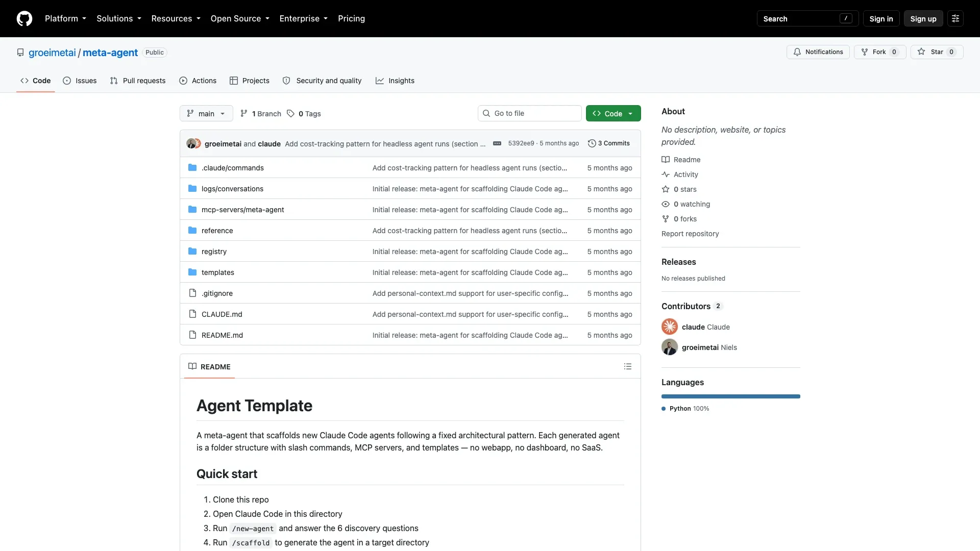Image resolution: width=980 pixels, height=551 pixels.
Task: Open the 0 forks link in About
Action: pyautogui.click(x=685, y=219)
